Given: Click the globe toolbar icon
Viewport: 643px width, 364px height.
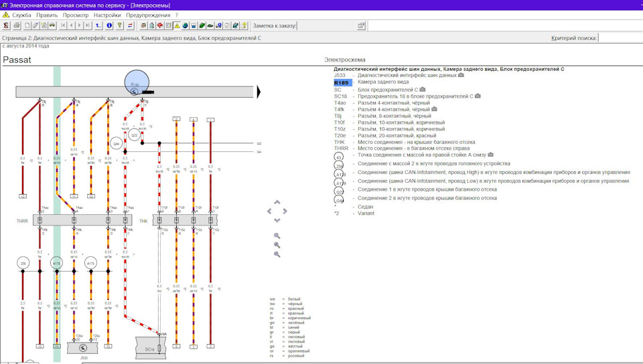Looking at the screenshot, I should tap(185, 25).
